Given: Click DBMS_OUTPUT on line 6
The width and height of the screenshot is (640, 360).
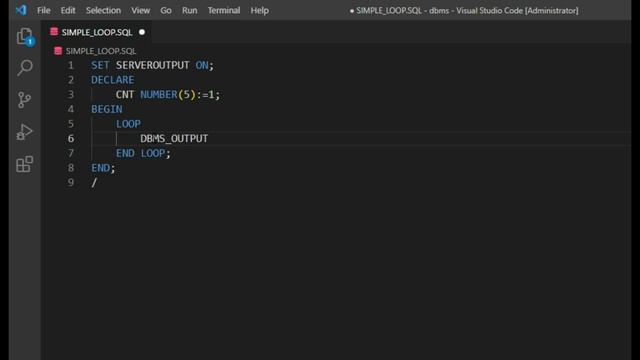Looking at the screenshot, I should coord(174,139).
